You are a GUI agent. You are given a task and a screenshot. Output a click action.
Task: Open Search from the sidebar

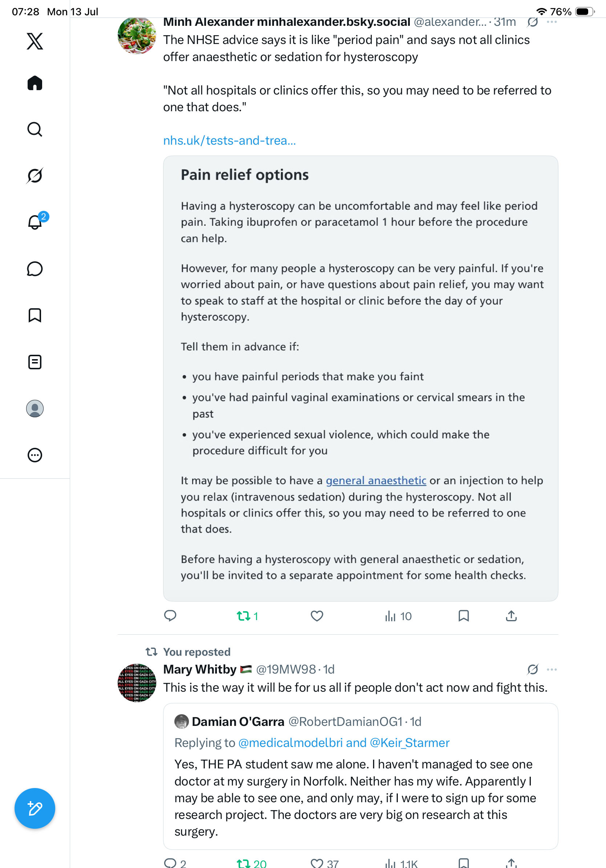[35, 129]
